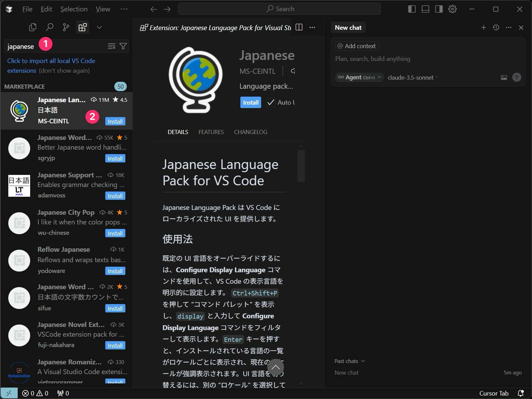Install Japanese Novel Extension by fuji-nakahara
The height and width of the screenshot is (399, 532).
coord(115,346)
